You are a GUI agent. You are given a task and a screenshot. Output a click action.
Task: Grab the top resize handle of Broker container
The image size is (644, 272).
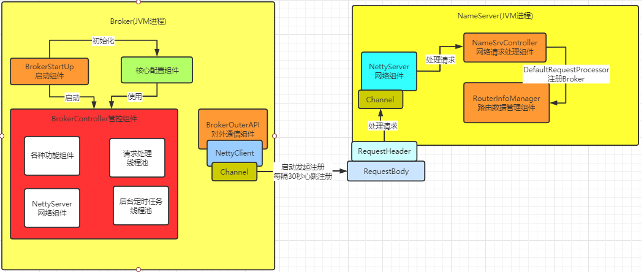click(x=138, y=2)
